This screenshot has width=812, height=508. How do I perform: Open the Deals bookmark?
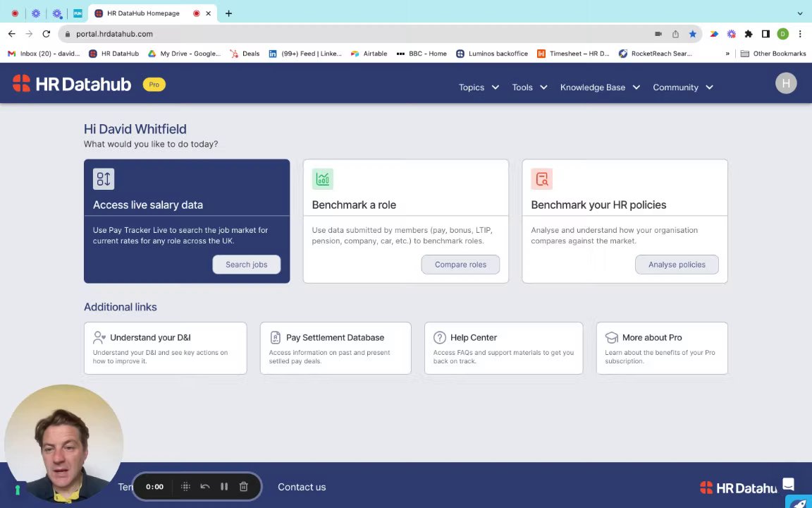click(x=245, y=54)
